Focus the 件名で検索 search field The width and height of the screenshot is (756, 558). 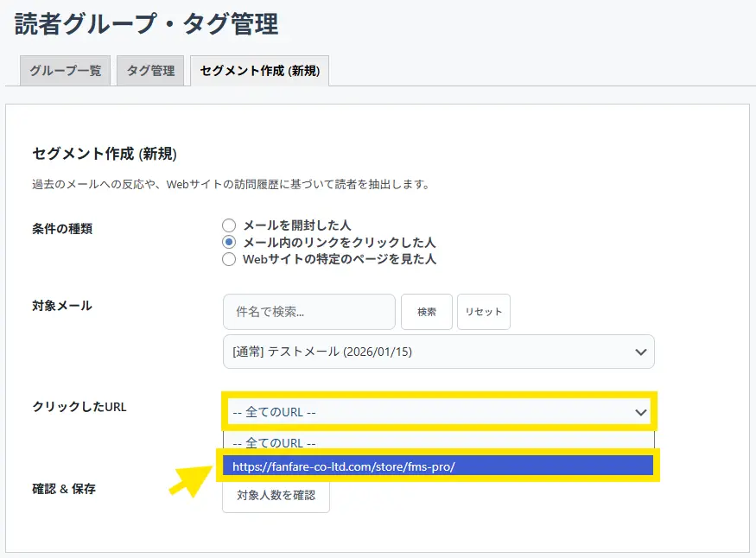[308, 312]
